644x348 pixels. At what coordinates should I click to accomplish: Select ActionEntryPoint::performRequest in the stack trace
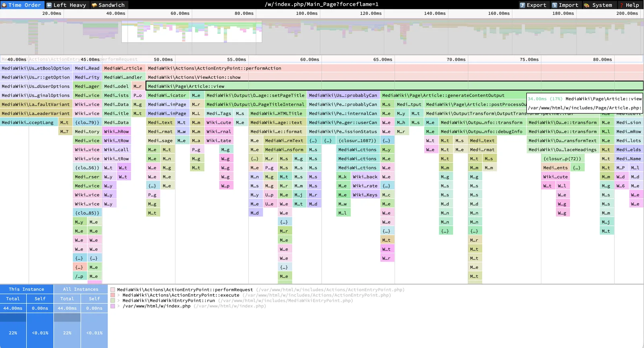[x=185, y=290]
